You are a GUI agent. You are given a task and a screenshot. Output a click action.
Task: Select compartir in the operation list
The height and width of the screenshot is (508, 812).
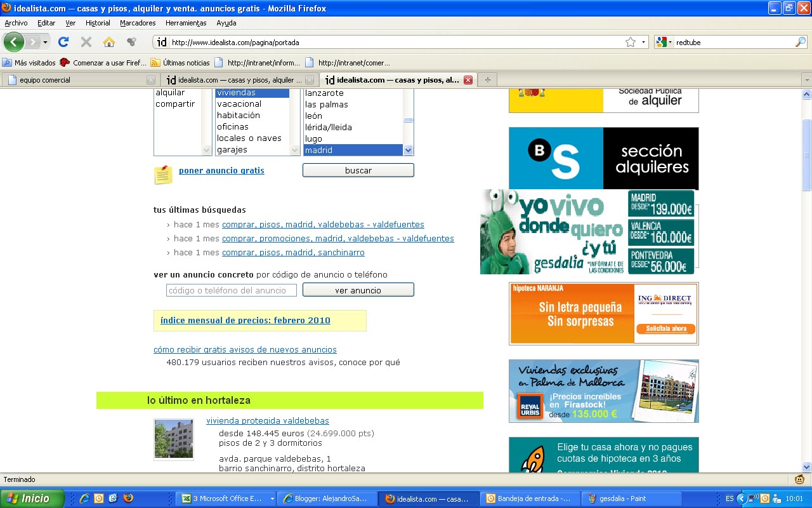coord(175,104)
